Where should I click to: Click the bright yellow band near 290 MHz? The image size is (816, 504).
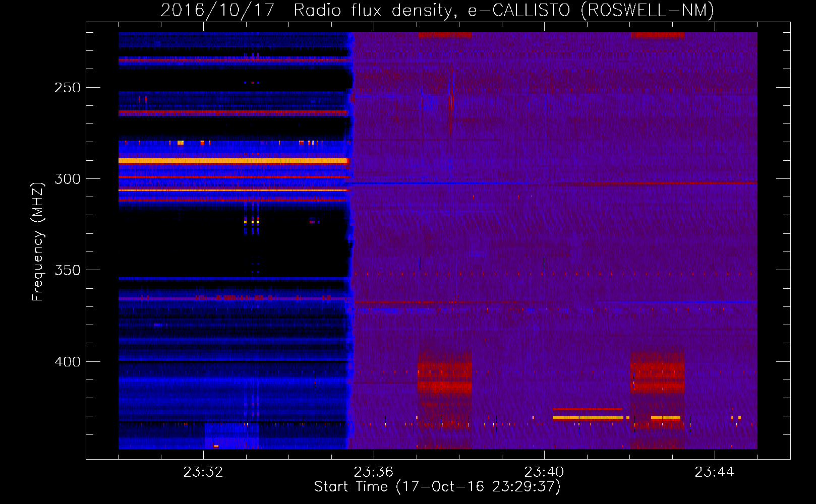coord(233,161)
